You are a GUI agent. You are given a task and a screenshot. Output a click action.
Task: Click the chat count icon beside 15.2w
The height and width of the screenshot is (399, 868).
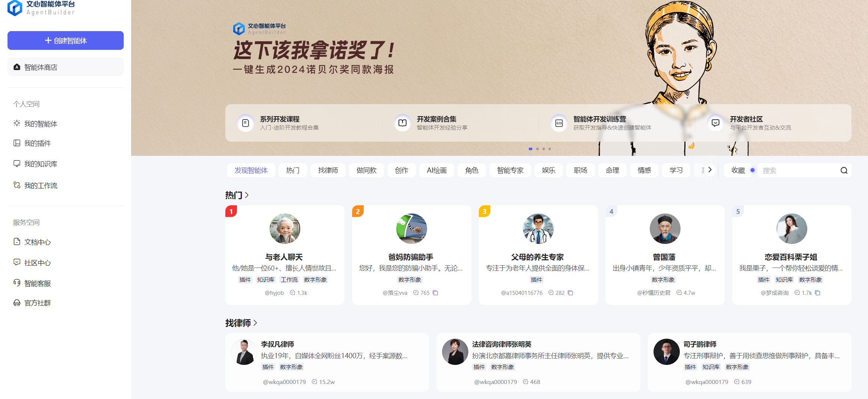point(314,382)
